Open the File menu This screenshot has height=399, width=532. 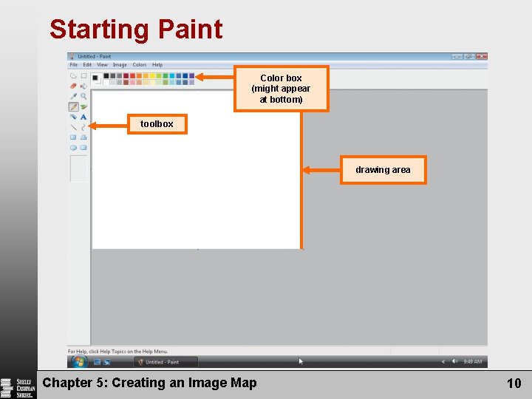pos(74,64)
